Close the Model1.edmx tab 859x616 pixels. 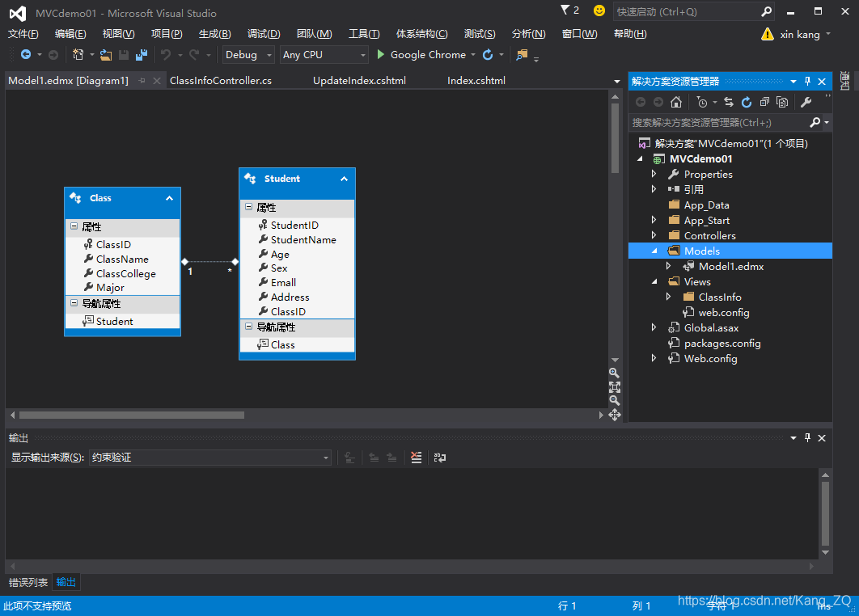coord(157,81)
